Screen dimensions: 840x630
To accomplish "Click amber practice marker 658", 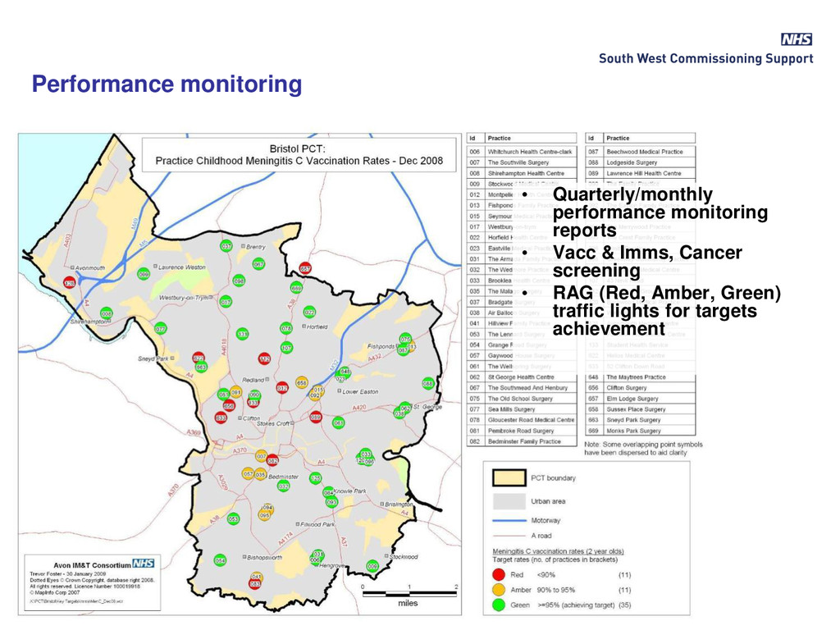I will point(302,382).
